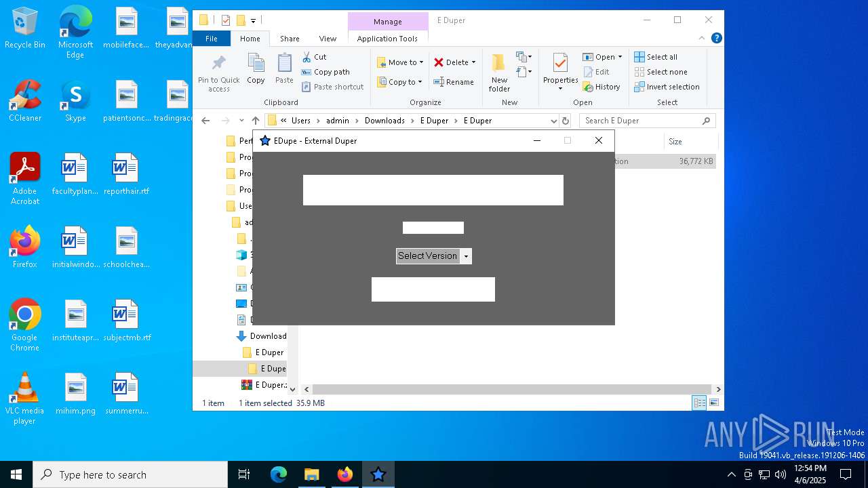Click the wide white field at top of EDupe

[x=433, y=190]
